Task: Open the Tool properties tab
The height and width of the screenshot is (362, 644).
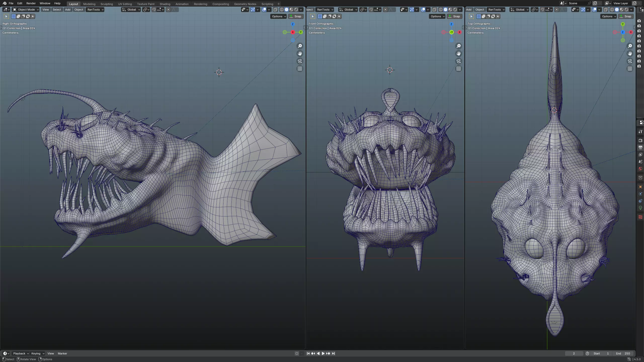Action: click(x=640, y=131)
